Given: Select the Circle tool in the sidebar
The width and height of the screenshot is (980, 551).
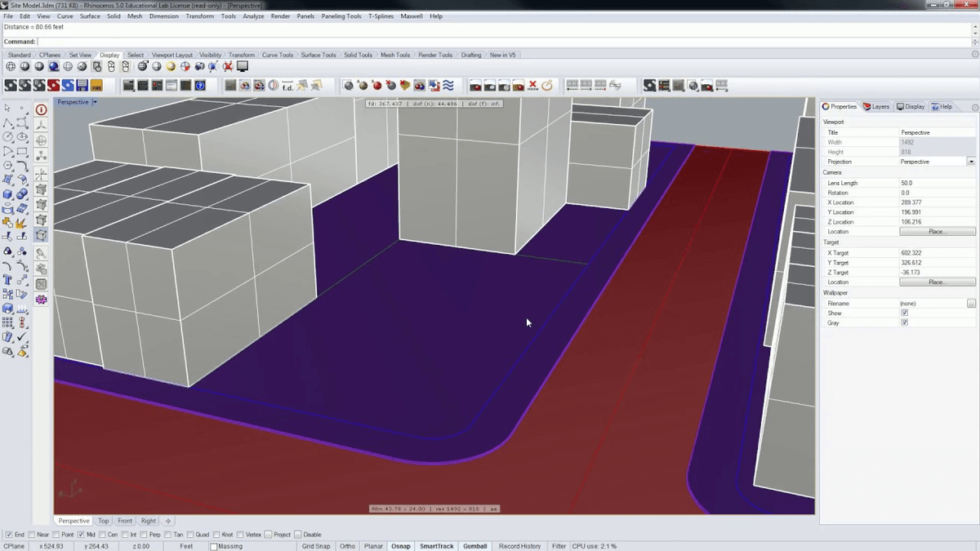Looking at the screenshot, I should (9, 136).
